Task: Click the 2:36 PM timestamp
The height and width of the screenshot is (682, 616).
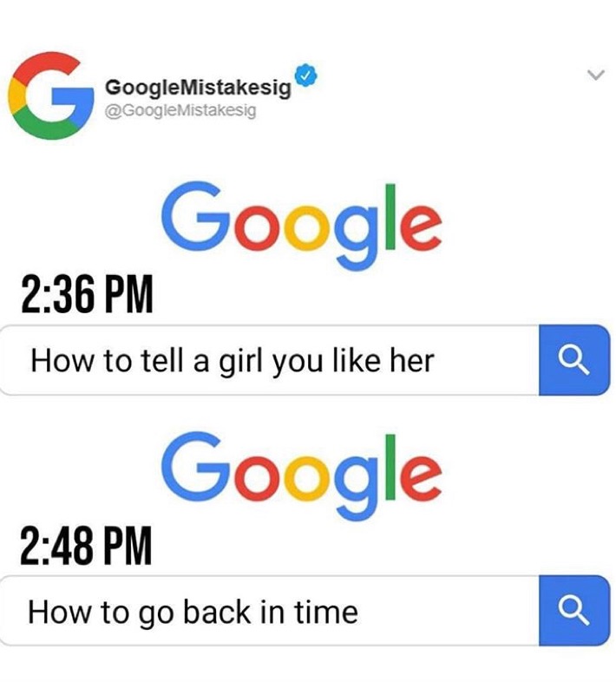Action: pos(87,293)
